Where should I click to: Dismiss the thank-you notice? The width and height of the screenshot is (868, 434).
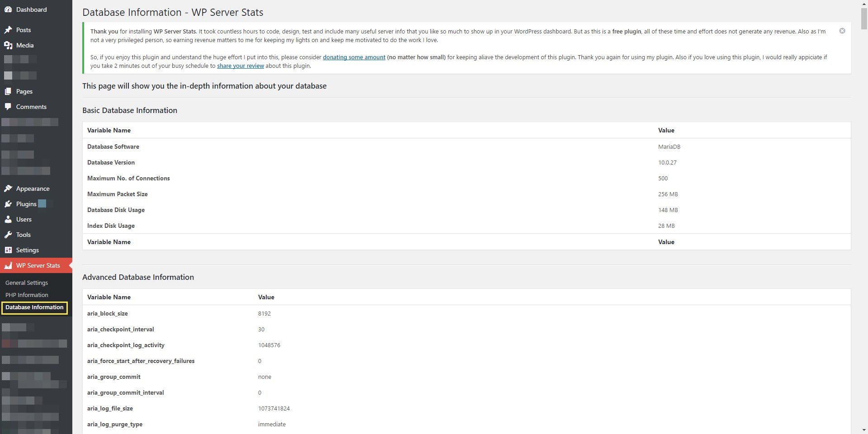[x=842, y=31]
